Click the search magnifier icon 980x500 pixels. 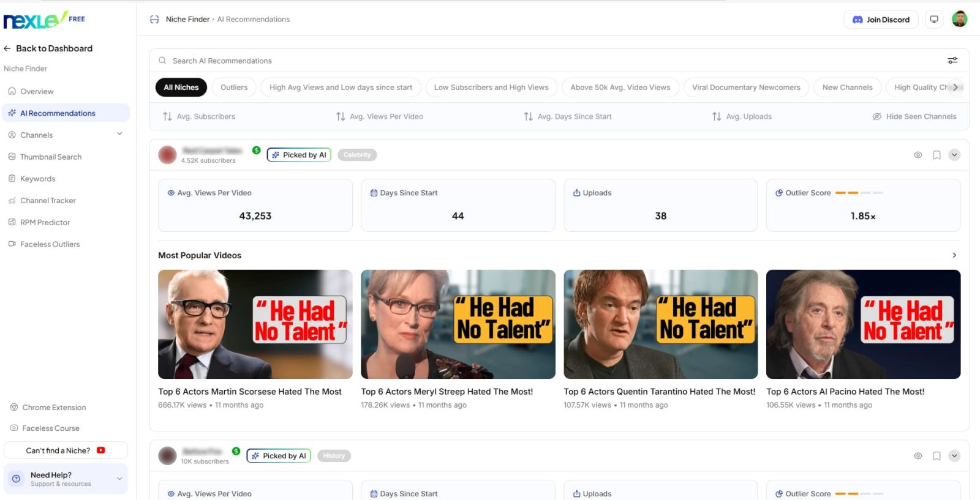(162, 61)
